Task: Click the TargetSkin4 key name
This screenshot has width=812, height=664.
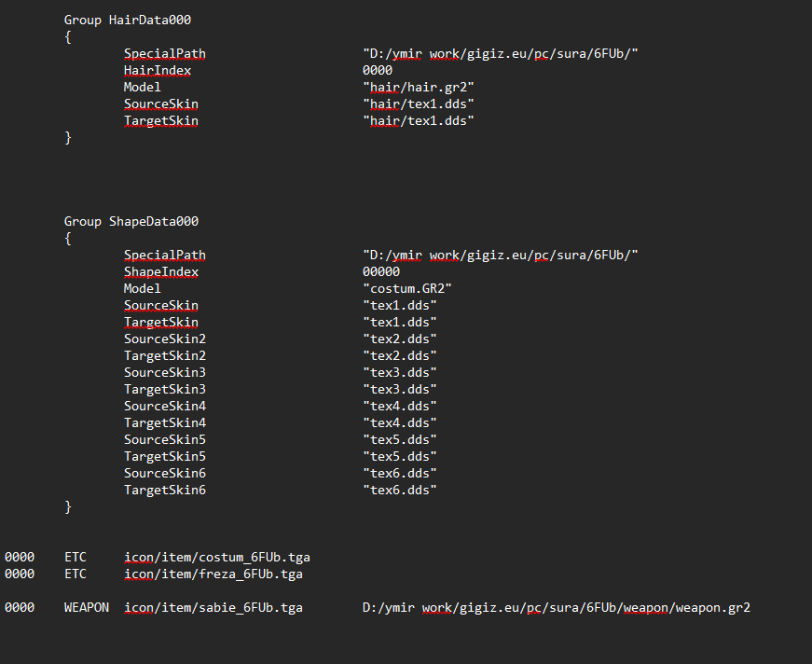Action: tap(165, 422)
